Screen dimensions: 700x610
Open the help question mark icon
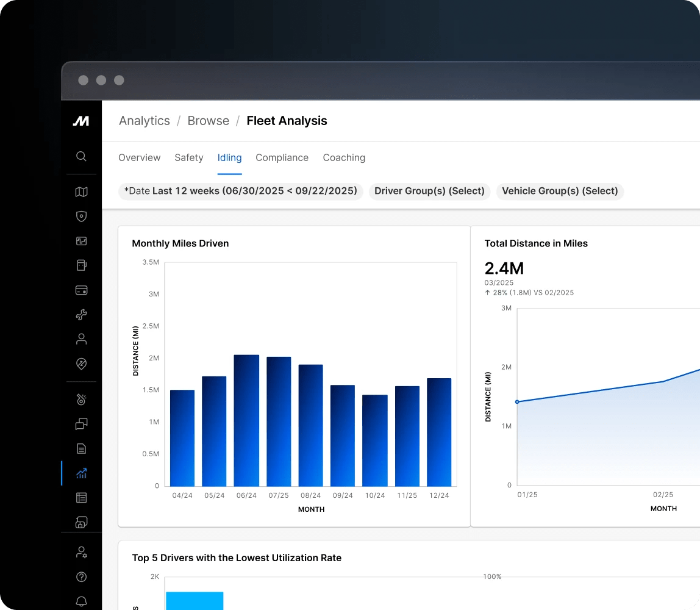click(81, 577)
